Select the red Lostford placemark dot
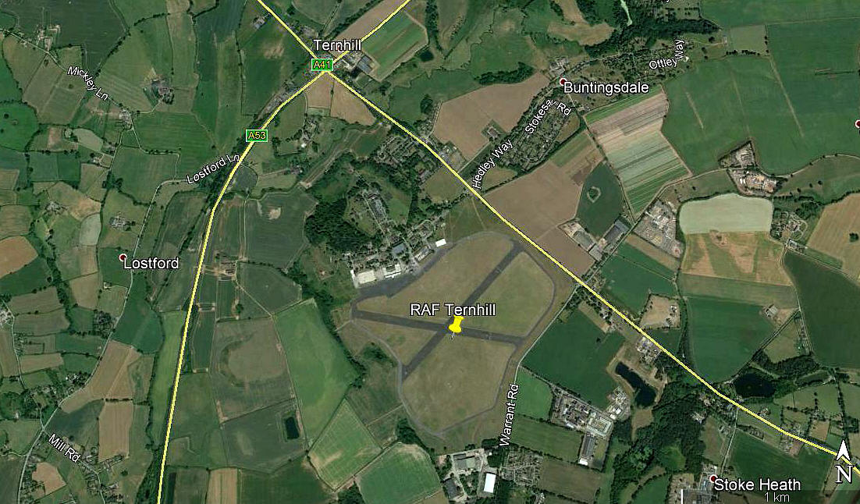This screenshot has width=860, height=504. click(123, 257)
